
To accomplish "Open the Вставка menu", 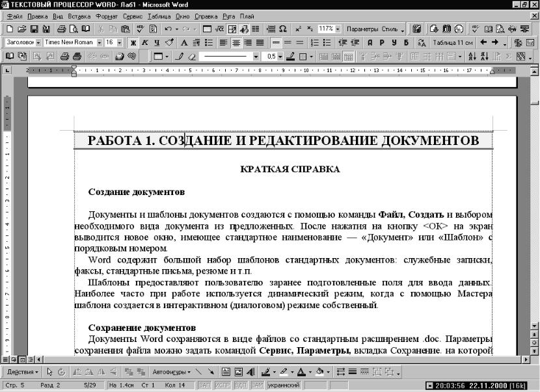I will tap(79, 16).
